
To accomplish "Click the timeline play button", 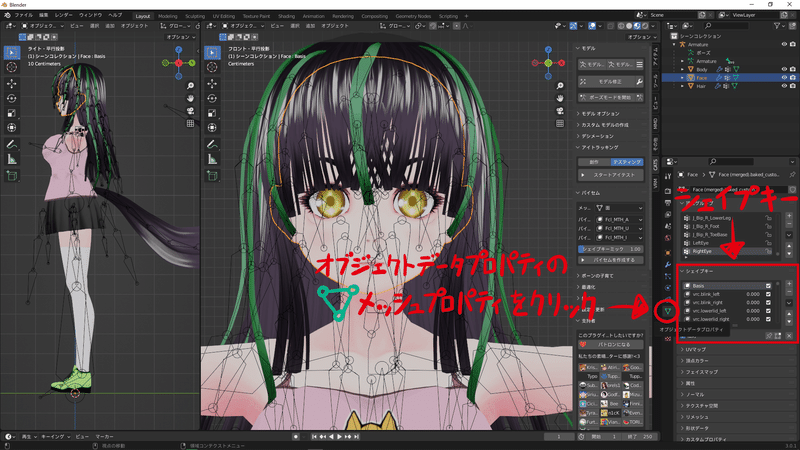I will (339, 437).
